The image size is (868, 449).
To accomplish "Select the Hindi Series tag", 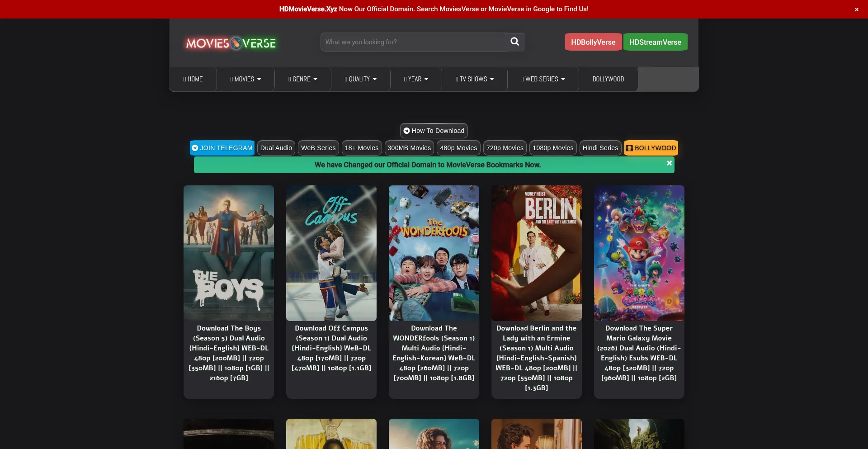I will click(600, 148).
